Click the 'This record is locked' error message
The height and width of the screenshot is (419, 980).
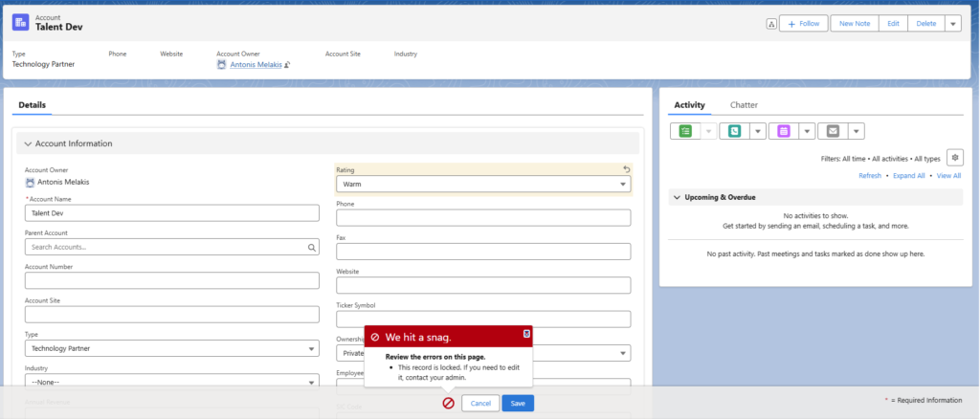coord(460,372)
